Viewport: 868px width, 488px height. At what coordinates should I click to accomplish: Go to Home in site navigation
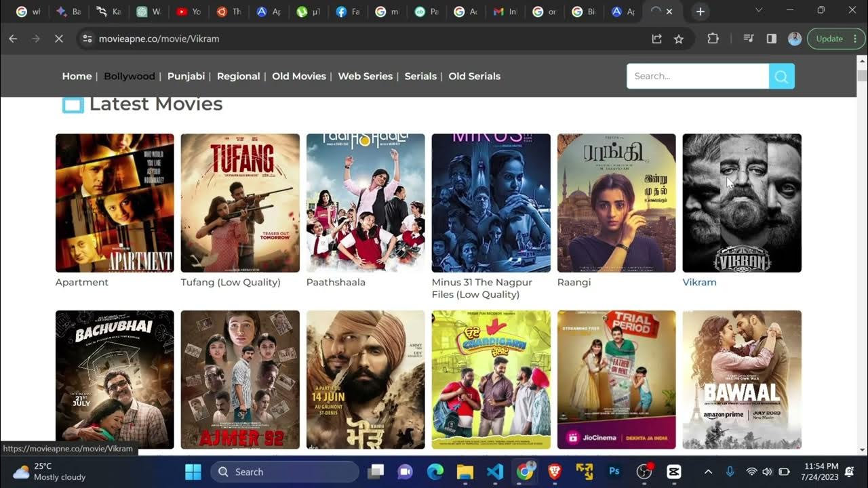pyautogui.click(x=77, y=77)
